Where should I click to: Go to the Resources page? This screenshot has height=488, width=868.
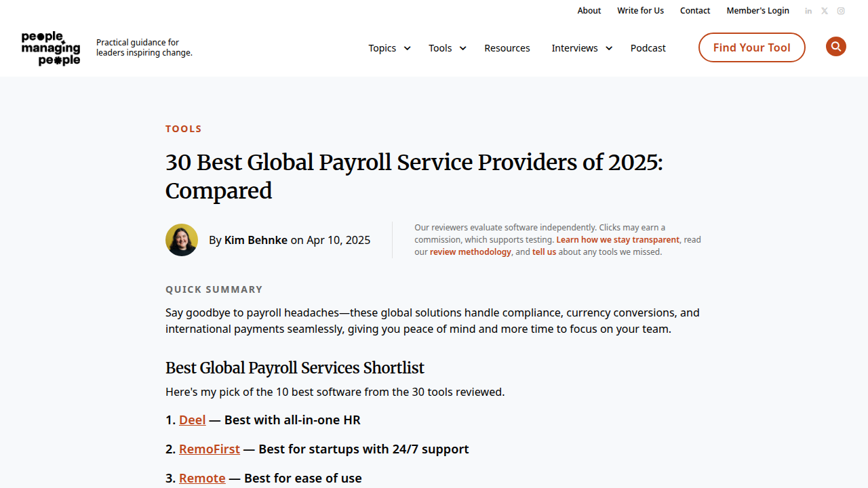pyautogui.click(x=507, y=48)
